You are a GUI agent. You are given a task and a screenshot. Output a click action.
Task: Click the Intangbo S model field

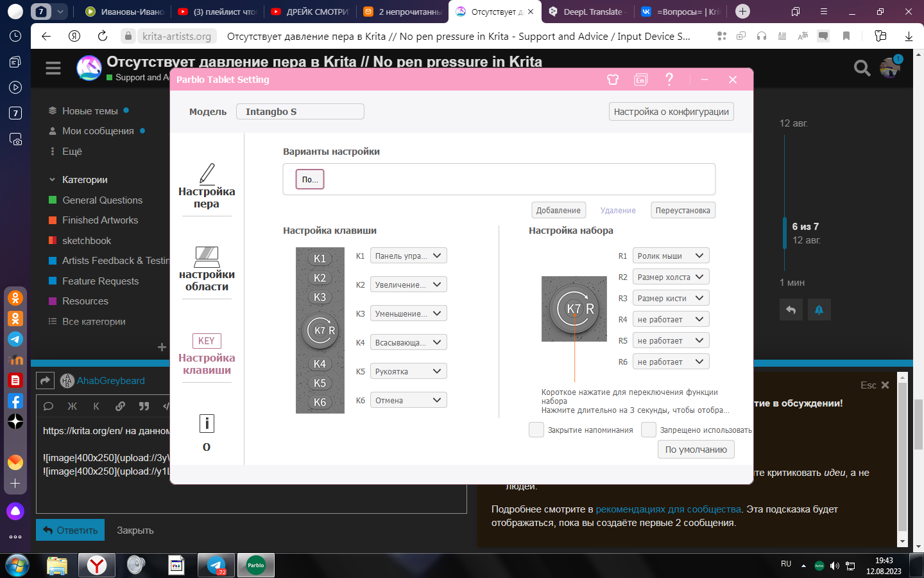[300, 112]
